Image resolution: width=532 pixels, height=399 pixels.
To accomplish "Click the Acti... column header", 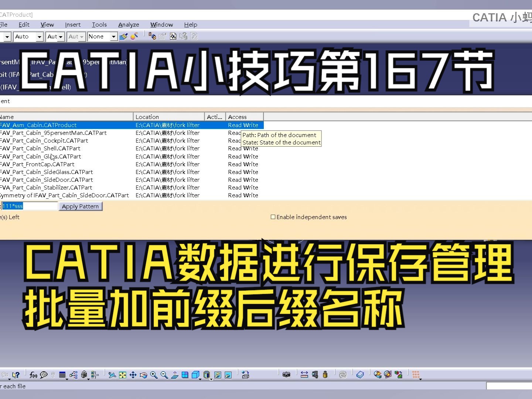I will 215,117.
